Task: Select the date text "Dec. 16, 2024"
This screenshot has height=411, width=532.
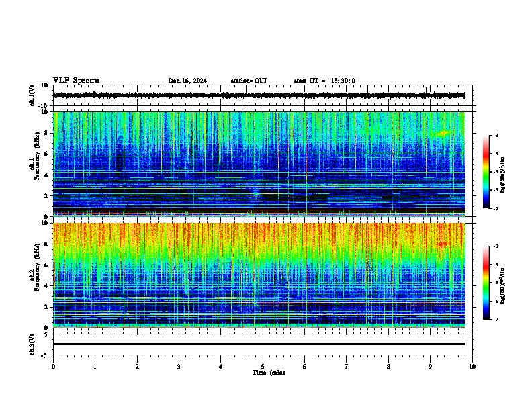Action: pos(187,81)
